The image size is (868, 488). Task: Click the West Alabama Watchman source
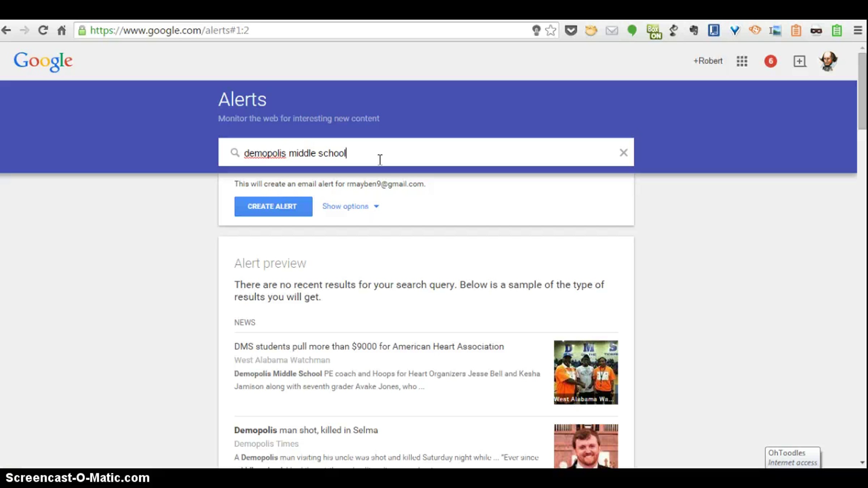click(x=282, y=360)
